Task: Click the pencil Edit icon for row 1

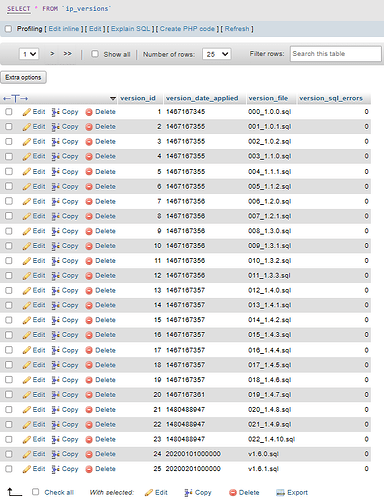Action: [x=27, y=112]
